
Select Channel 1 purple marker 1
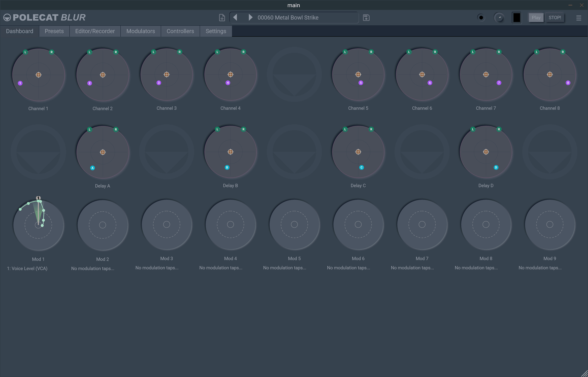20,83
